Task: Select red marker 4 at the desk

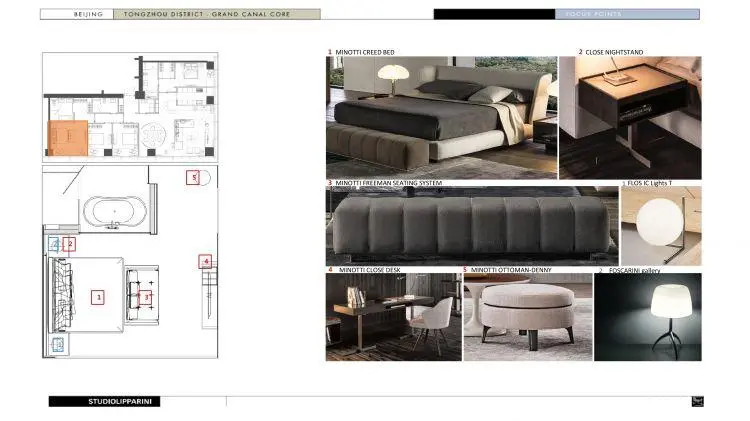Action: click(205, 262)
